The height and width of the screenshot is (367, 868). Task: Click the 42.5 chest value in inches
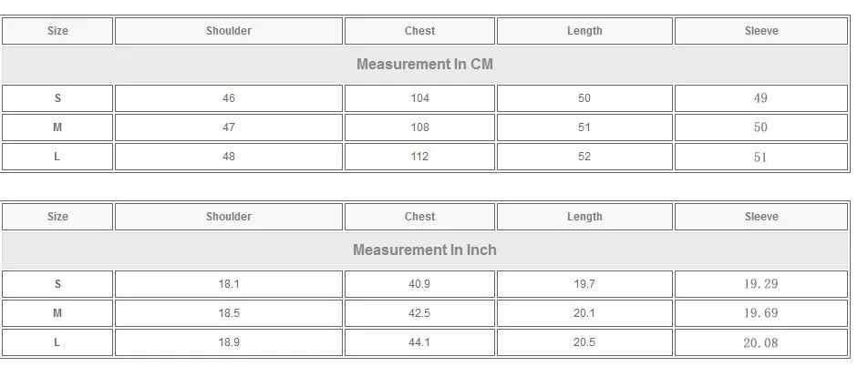tap(419, 313)
